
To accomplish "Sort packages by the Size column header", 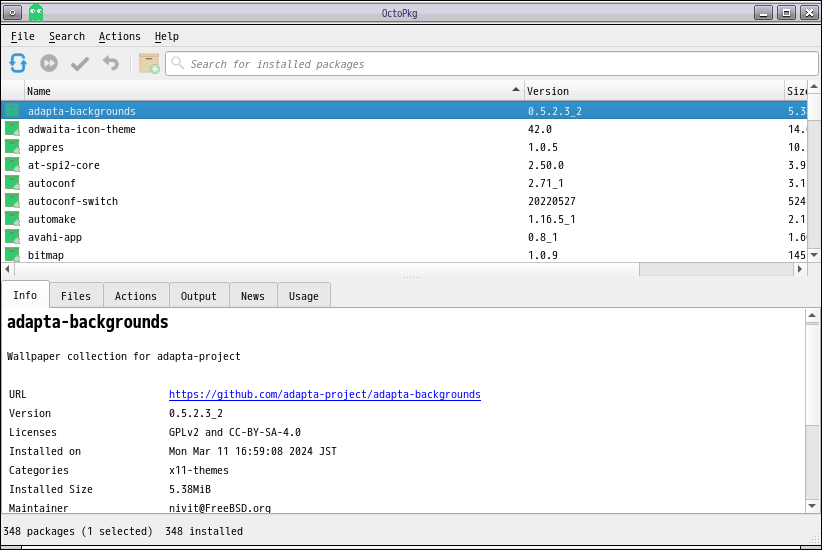I will (796, 91).
